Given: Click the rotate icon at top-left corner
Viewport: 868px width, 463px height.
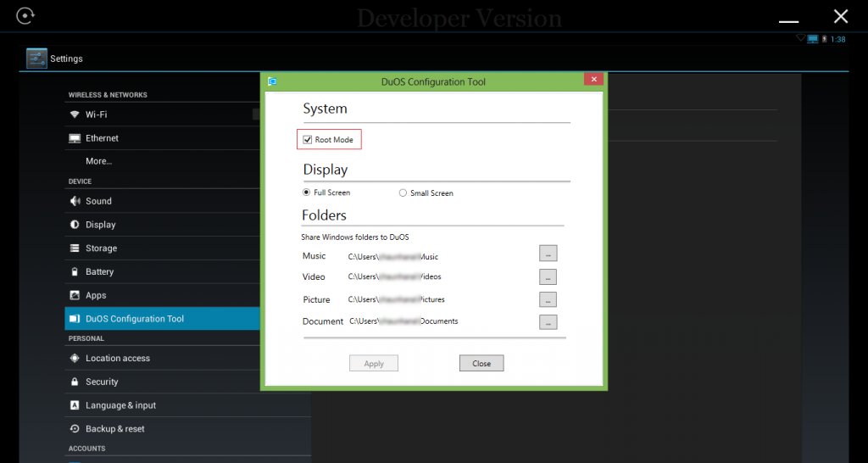Looking at the screenshot, I should coord(26,16).
